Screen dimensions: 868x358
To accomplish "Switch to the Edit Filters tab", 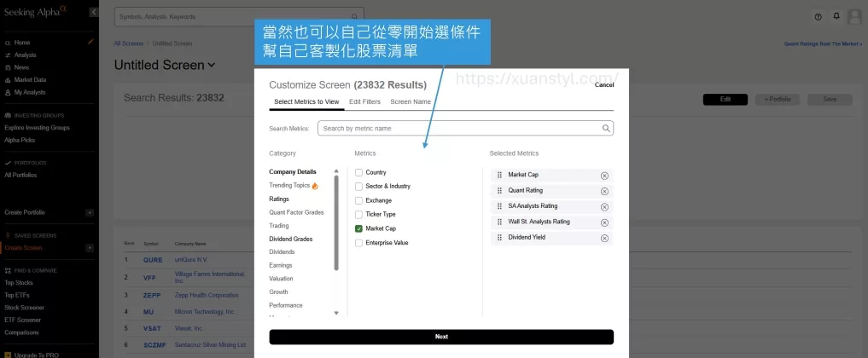I will tap(364, 101).
